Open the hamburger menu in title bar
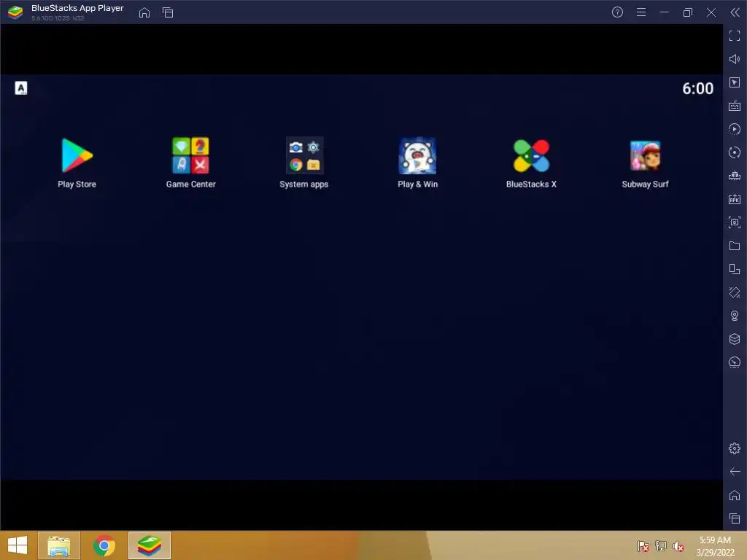 (x=641, y=12)
